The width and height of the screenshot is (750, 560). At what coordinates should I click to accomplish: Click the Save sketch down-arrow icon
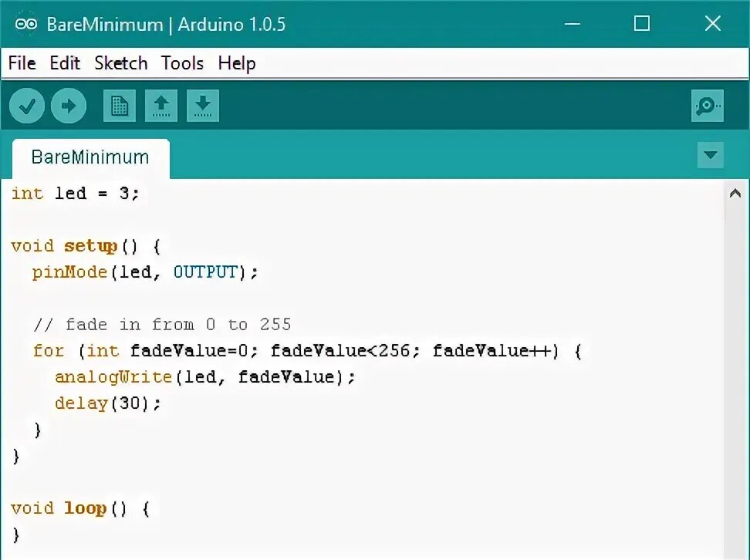coord(203,106)
